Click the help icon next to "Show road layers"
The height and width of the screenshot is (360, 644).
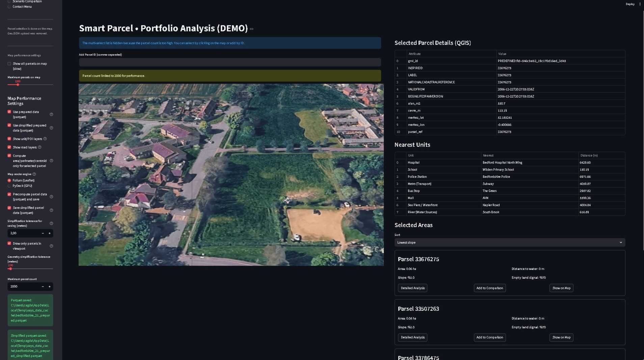pos(39,147)
